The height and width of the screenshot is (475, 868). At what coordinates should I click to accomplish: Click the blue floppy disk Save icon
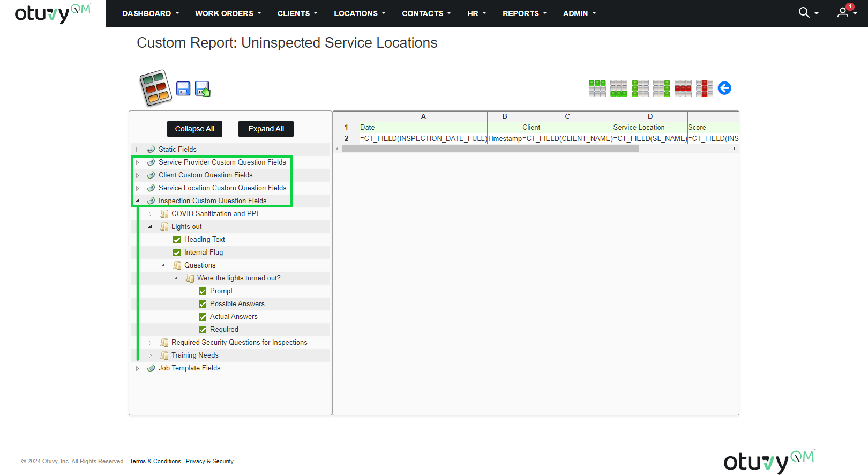183,88
